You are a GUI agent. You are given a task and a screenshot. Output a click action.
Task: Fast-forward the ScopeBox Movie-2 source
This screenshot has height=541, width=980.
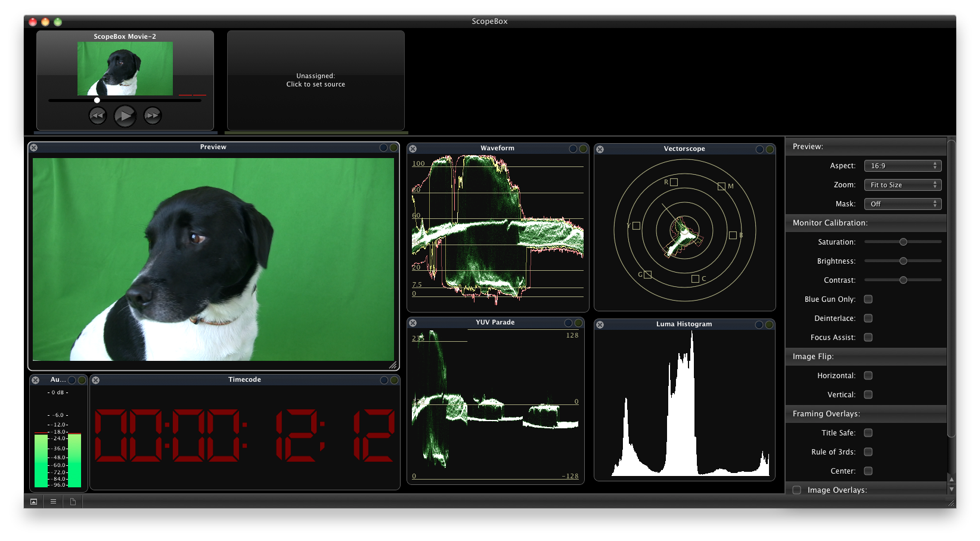153,115
